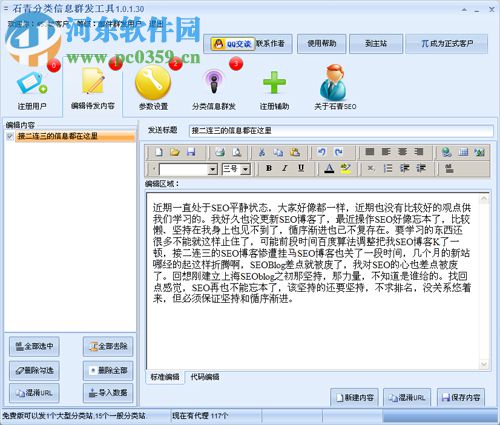Toggle checkbox beside 接二连三的信息都在这里
Screen dimensions: 500x425
10,136
